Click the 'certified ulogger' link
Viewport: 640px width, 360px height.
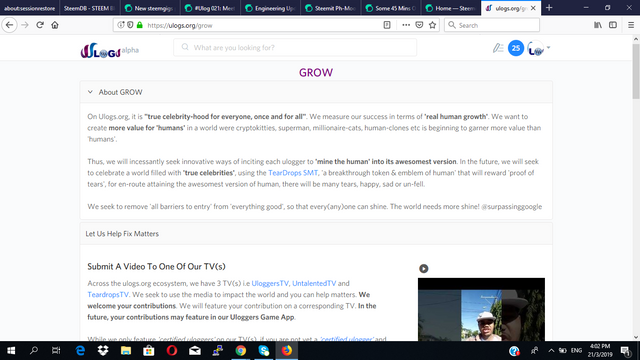coord(347,339)
